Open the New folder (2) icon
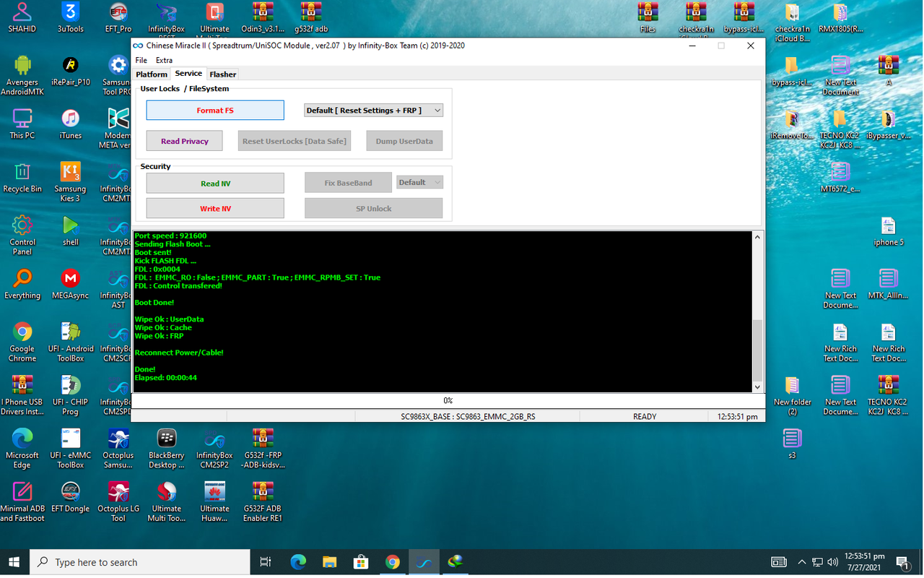Screen dimensions: 924x578 792,396
